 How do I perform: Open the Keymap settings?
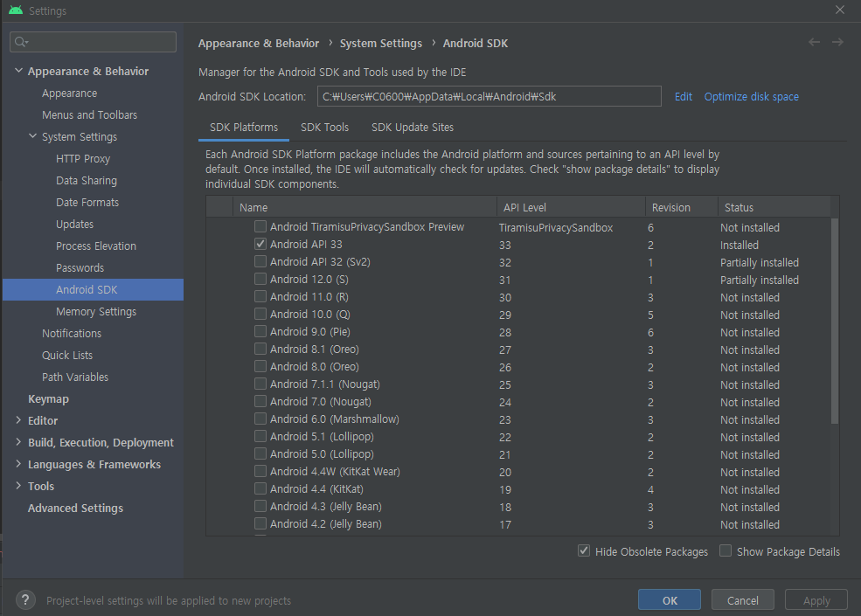[48, 399]
